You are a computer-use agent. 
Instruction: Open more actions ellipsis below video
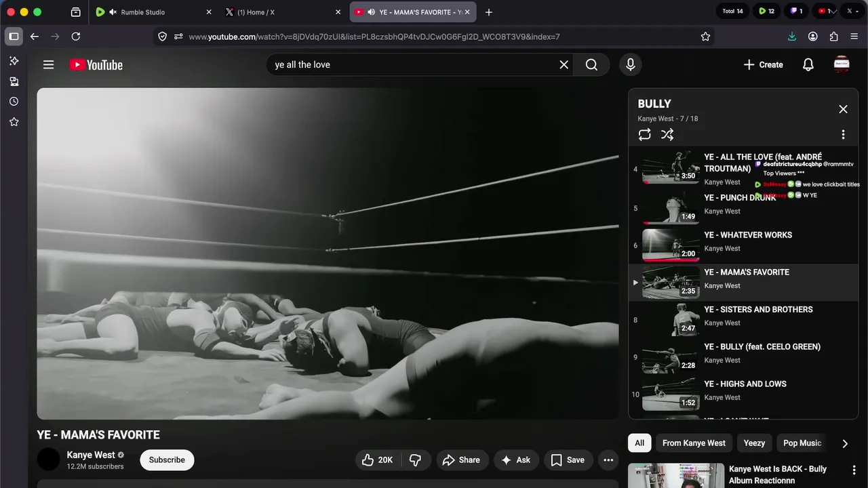coord(608,460)
